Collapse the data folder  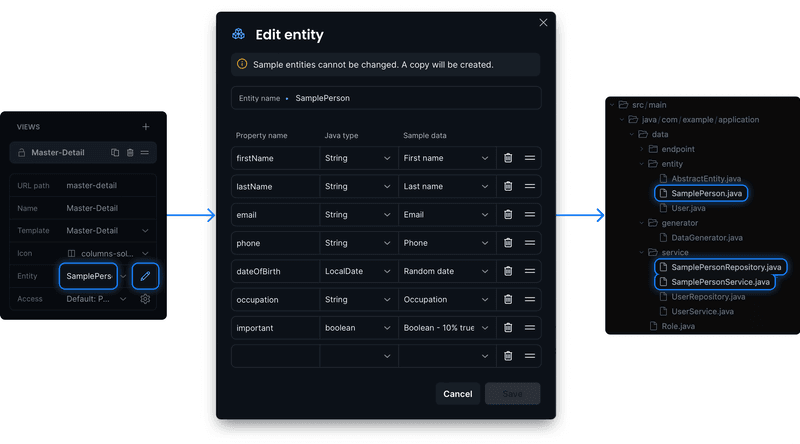pyautogui.click(x=632, y=134)
